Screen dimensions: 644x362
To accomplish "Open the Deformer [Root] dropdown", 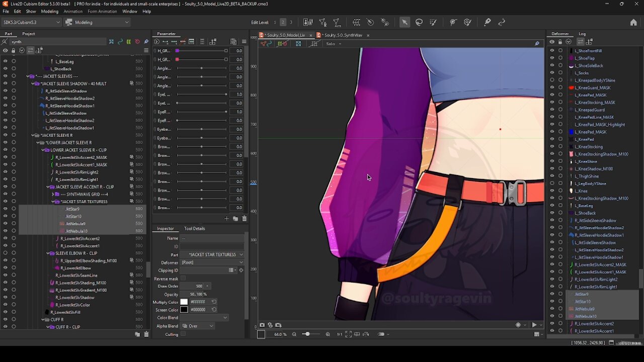I will [212, 262].
